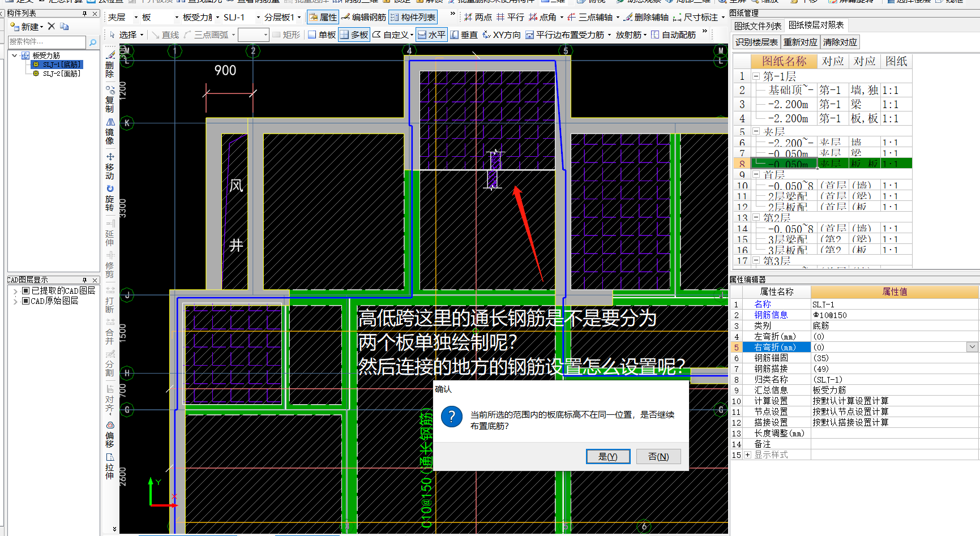The width and height of the screenshot is (980, 536).
Task: Toggle 单板 selection mode
Action: 322,35
